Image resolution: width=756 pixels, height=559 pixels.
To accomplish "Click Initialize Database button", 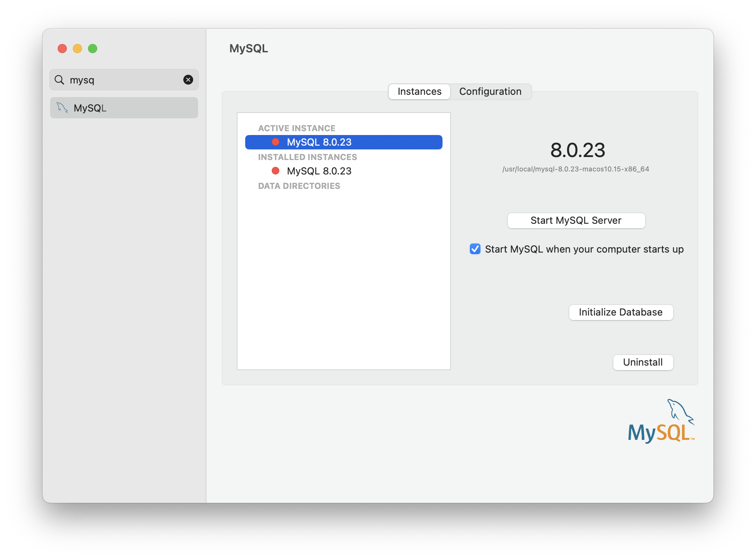I will coord(621,312).
